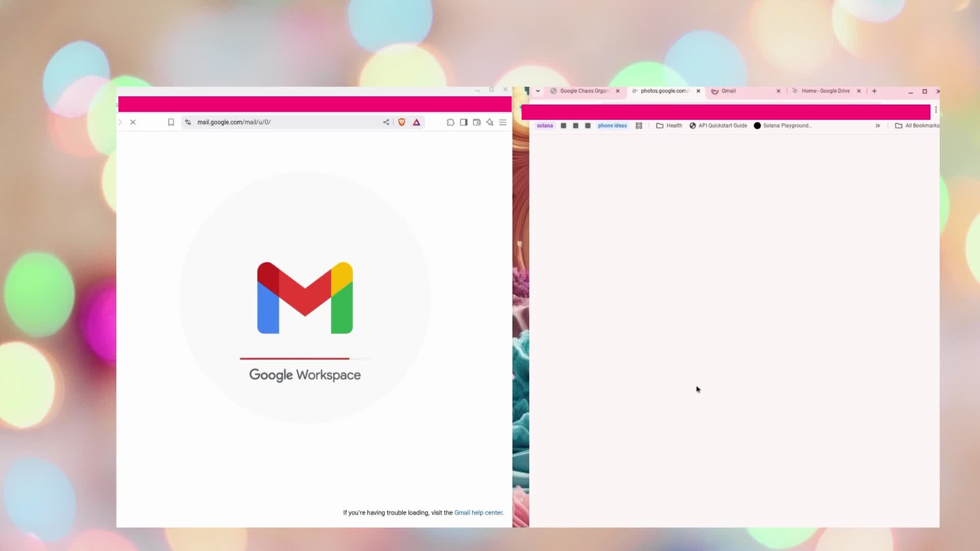Image resolution: width=980 pixels, height=551 pixels.
Task: Close the photos.google.com tab
Action: point(698,91)
